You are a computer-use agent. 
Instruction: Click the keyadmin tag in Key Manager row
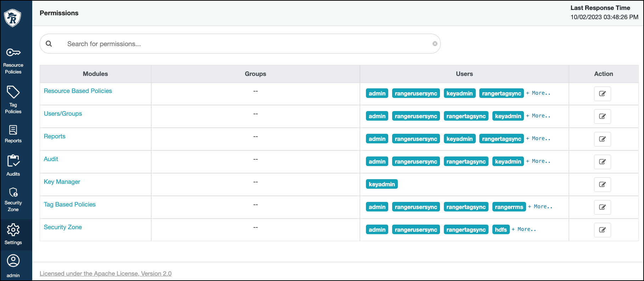point(382,184)
